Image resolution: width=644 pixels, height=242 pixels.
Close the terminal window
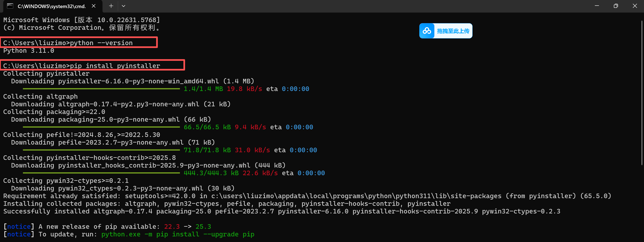[635, 6]
